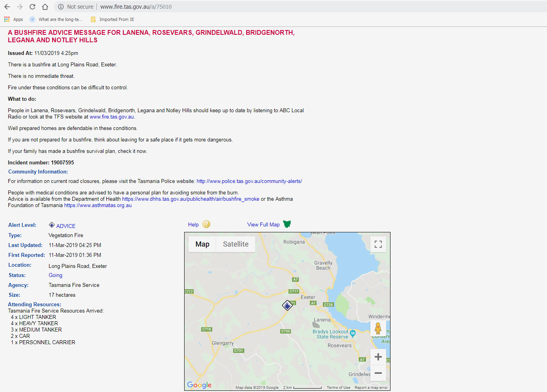Open the asthmatas.org.au link
This screenshot has height=392, width=547.
pyautogui.click(x=98, y=205)
